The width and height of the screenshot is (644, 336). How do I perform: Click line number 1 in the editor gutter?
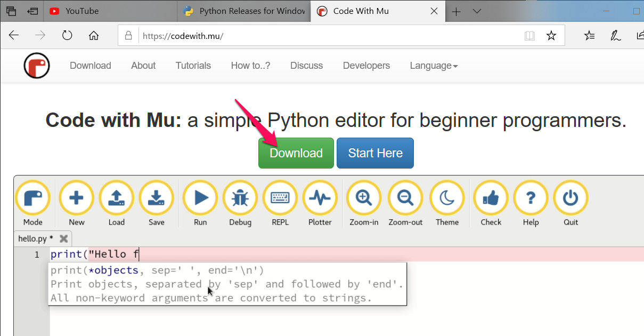[x=37, y=254]
